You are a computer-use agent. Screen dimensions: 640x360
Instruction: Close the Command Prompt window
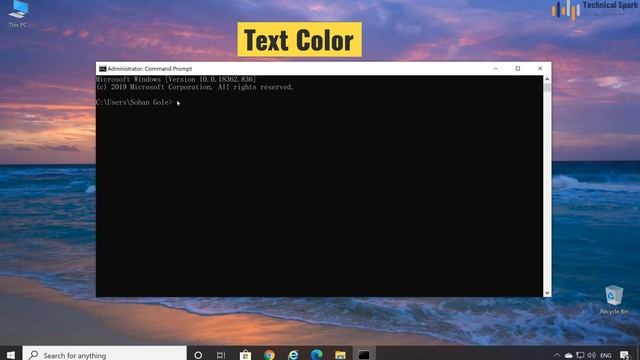(540, 69)
